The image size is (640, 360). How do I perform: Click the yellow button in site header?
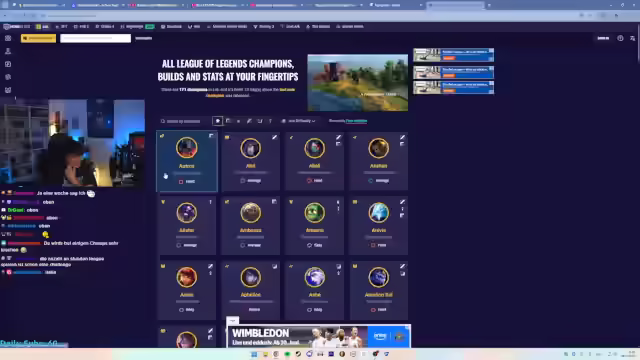pos(38,38)
